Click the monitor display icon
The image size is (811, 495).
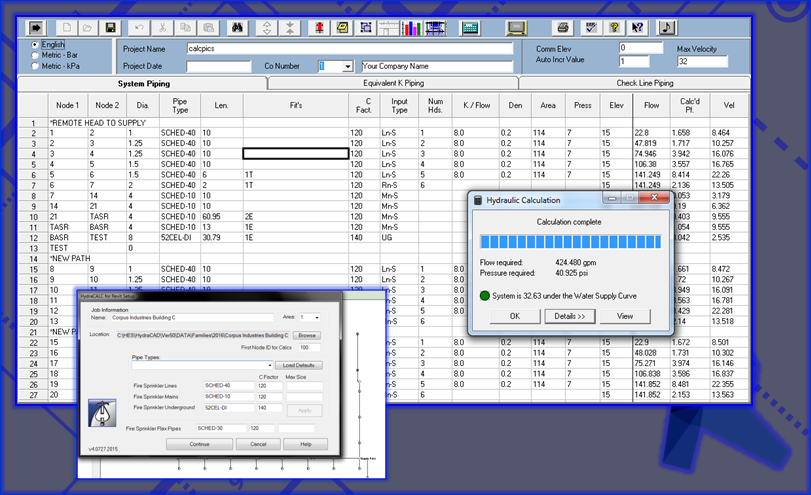click(x=516, y=27)
